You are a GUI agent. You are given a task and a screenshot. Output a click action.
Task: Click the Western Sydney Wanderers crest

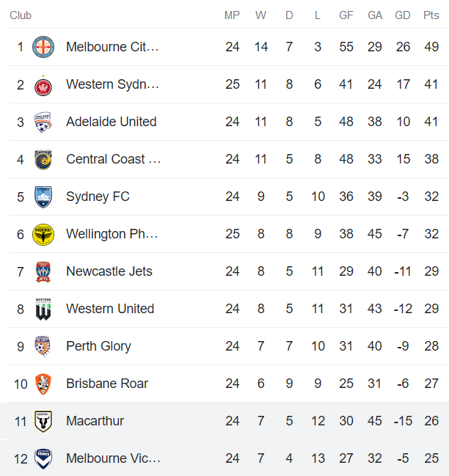43,84
